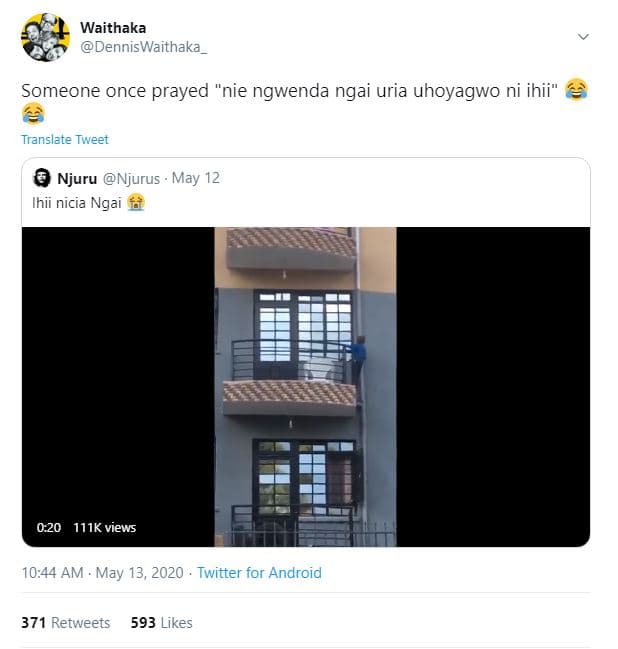Click the crying emoji in quoted tweet
This screenshot has width=618, height=649.
(x=136, y=202)
